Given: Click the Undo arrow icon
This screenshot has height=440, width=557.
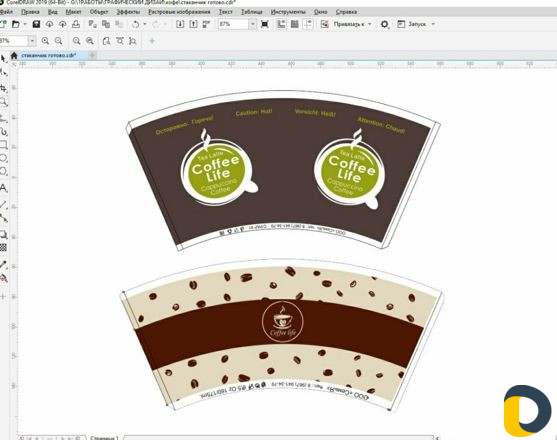Looking at the screenshot, I should click(135, 24).
